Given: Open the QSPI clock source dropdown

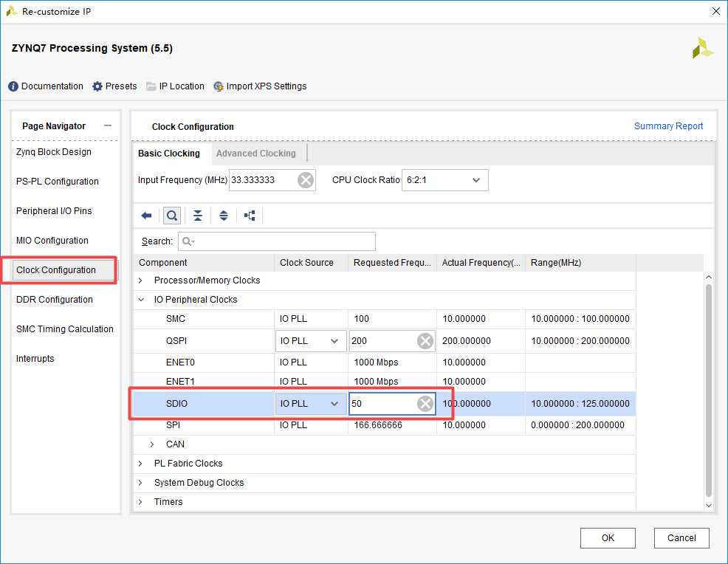Looking at the screenshot, I should coord(334,341).
